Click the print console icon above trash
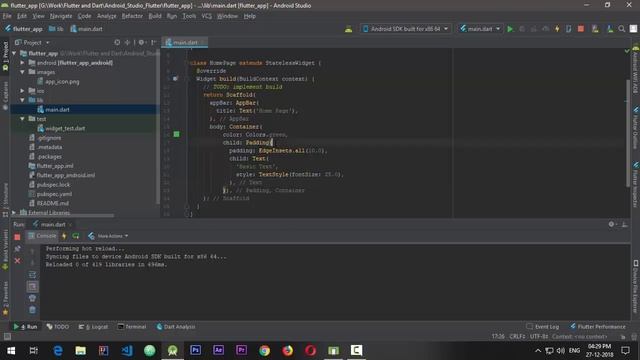Viewport: 640px width, 360px height. click(x=32, y=298)
